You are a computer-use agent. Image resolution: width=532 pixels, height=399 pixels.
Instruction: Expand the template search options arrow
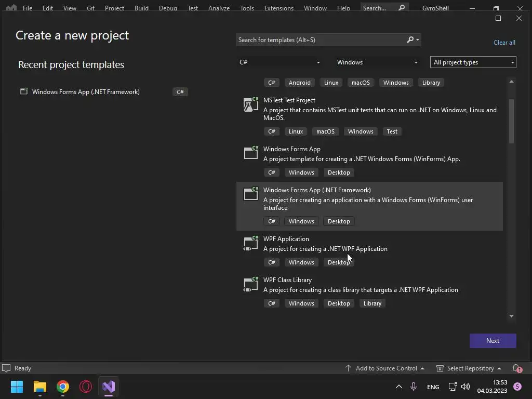418,40
